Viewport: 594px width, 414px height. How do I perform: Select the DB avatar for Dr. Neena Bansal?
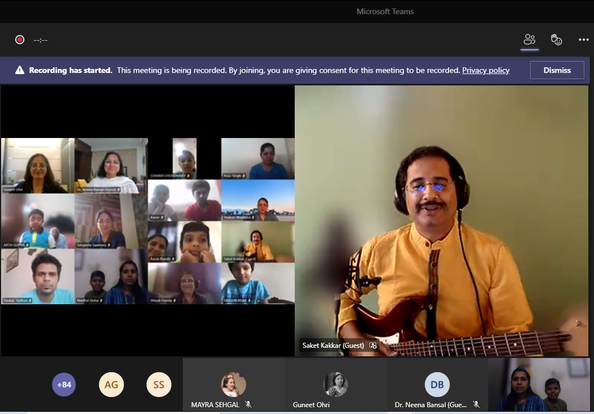pos(437,384)
